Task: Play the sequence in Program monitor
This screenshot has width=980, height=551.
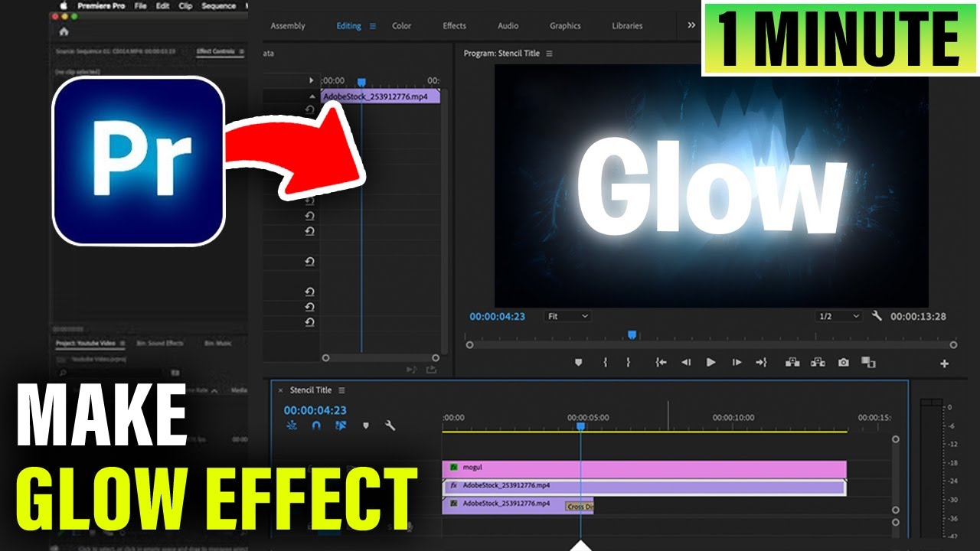Action: click(x=711, y=363)
